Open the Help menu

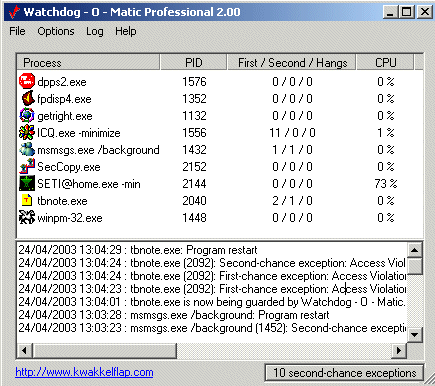click(126, 31)
